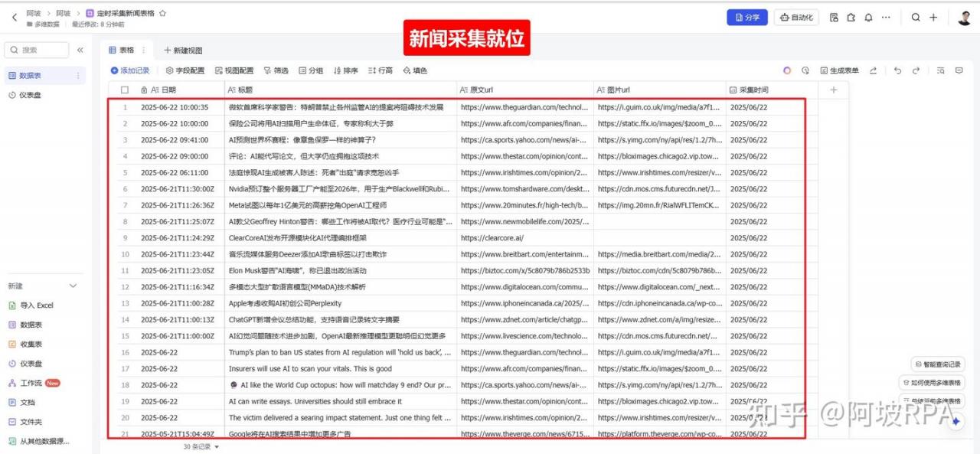Open options dots next to 表格 tab
This screenshot has height=454, width=980.
(x=143, y=50)
